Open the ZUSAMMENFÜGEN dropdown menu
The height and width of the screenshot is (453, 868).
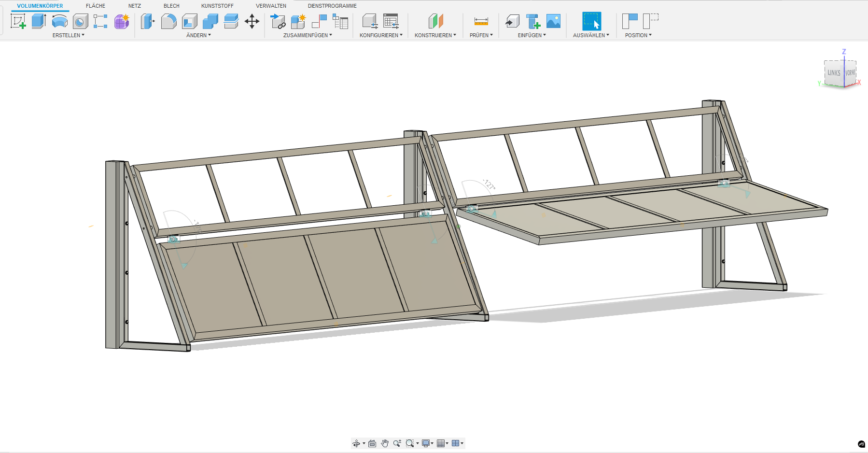[x=308, y=35]
